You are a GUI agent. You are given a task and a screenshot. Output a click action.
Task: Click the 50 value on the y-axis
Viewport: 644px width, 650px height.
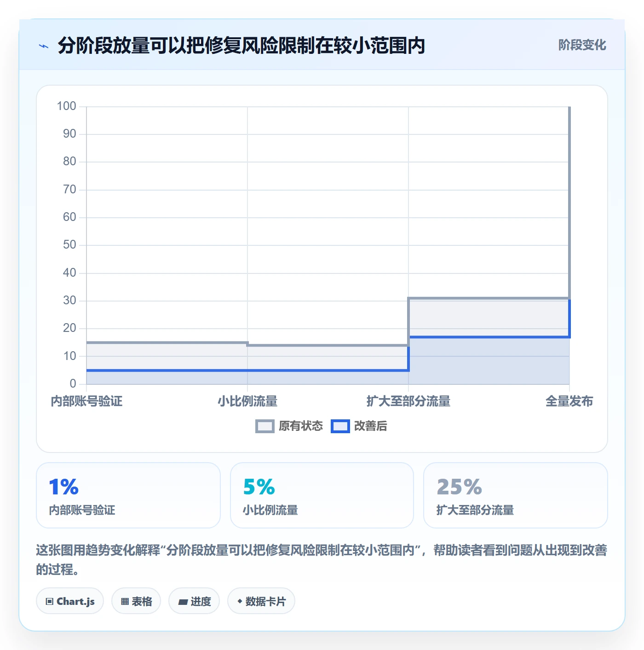(x=69, y=245)
